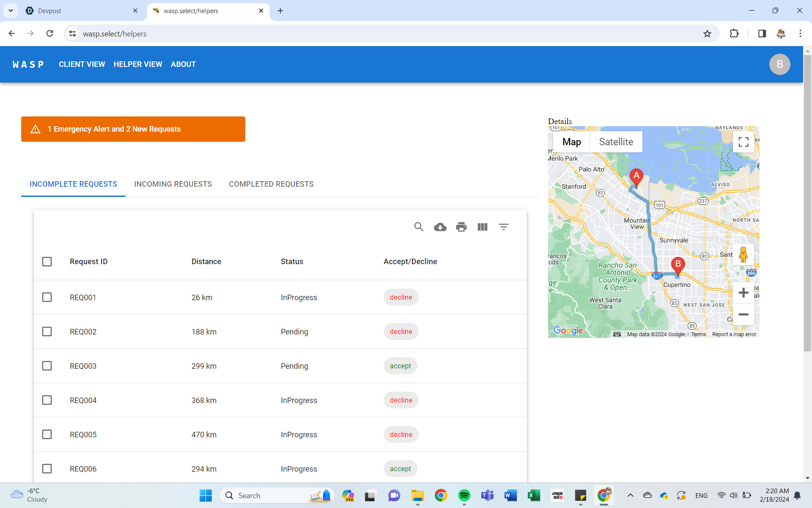Click the print table icon
The height and width of the screenshot is (508, 812).
[x=461, y=227]
